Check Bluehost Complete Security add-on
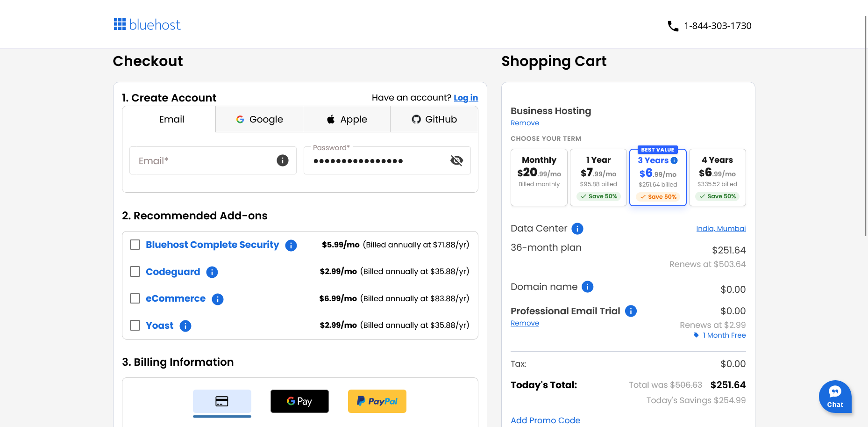The width and height of the screenshot is (868, 427). tap(135, 245)
